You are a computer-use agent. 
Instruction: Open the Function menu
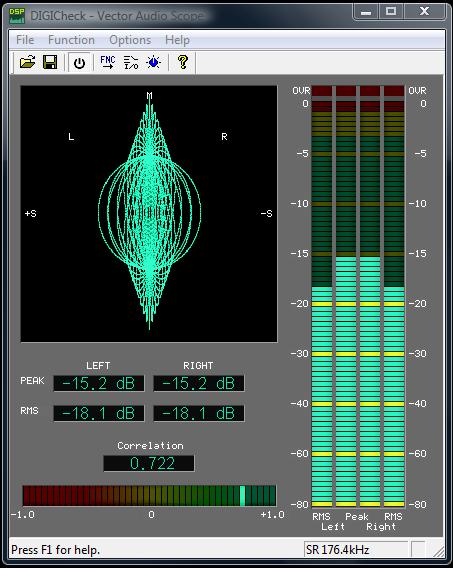coord(71,40)
